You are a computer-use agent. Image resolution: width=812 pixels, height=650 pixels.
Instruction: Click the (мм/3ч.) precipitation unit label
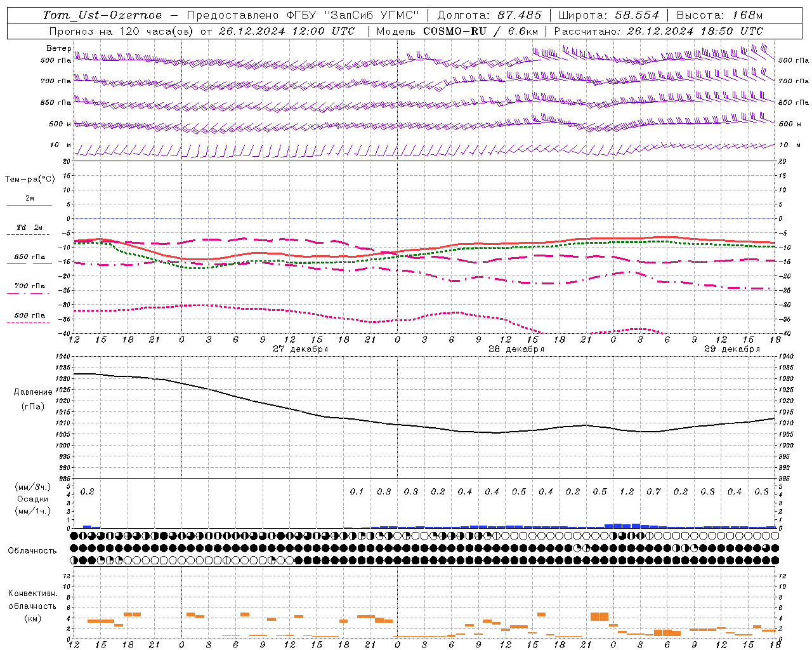coord(33,487)
